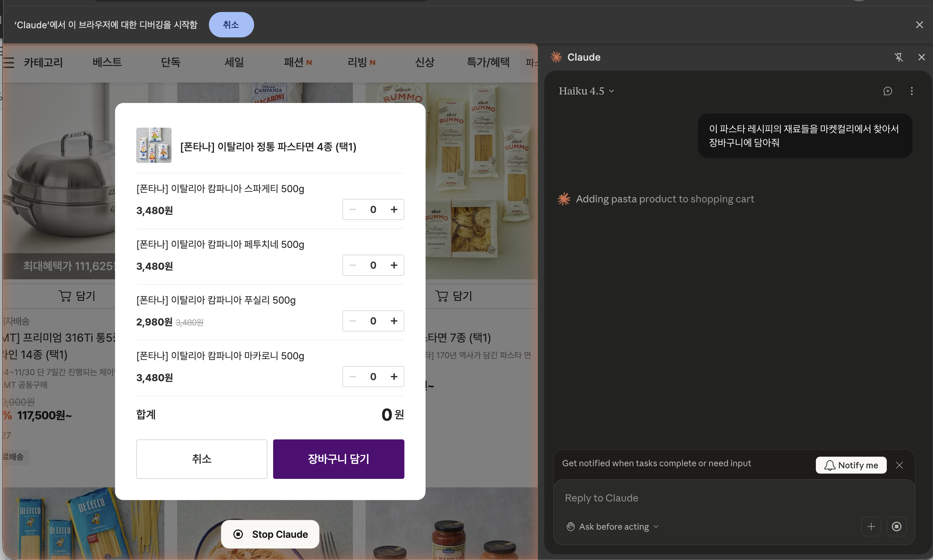Expand the Ask before acting dropdown
This screenshot has height=560, width=933.
(x=613, y=526)
